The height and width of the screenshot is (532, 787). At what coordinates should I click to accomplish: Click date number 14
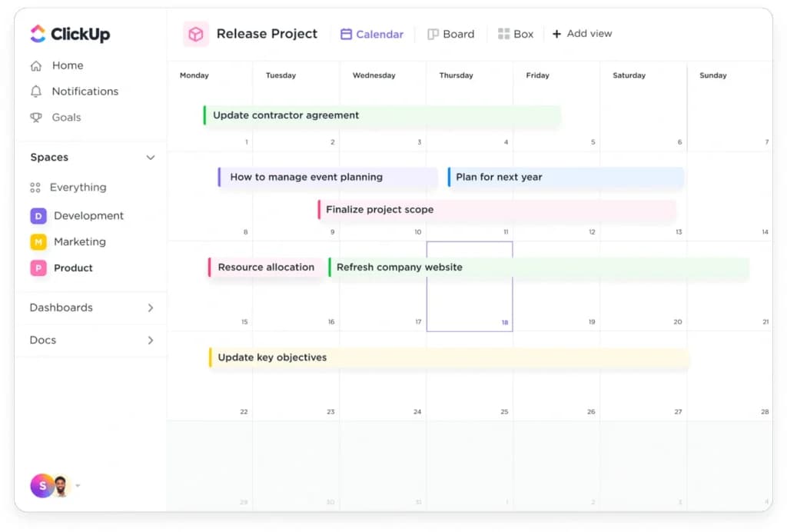(x=765, y=232)
